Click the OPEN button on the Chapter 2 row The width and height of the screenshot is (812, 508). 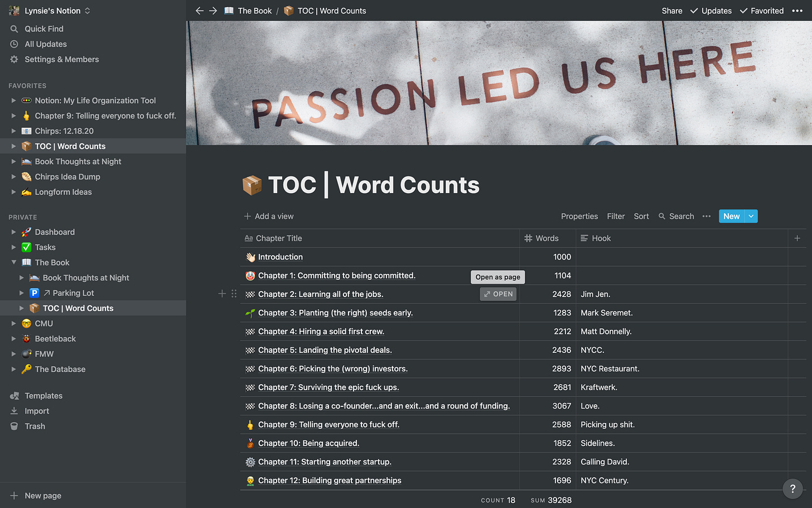498,294
